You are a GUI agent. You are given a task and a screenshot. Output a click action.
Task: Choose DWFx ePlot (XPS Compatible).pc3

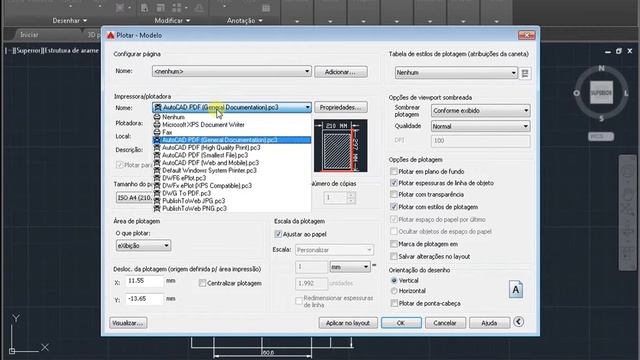click(x=231, y=186)
